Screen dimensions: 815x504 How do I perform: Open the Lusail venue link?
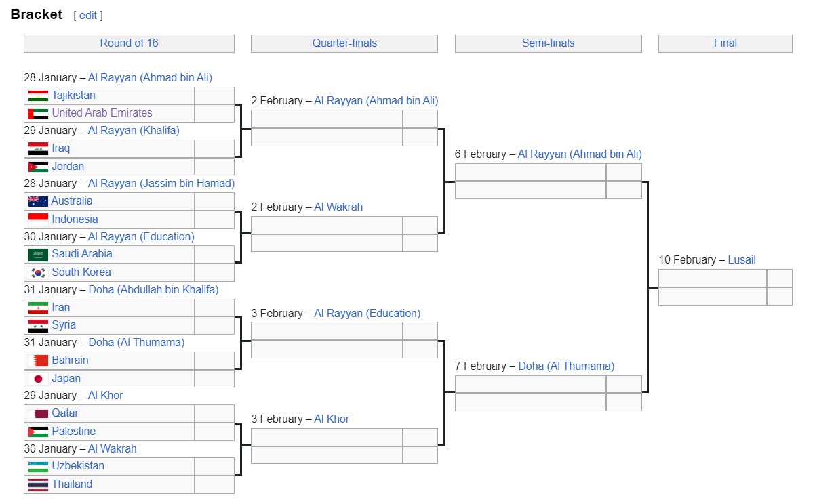(741, 260)
